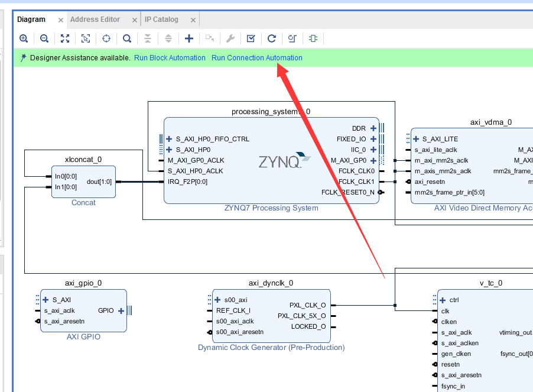The width and height of the screenshot is (533, 392).
Task: Expand GPIO interface on axi_gpio_0
Action: [121, 310]
